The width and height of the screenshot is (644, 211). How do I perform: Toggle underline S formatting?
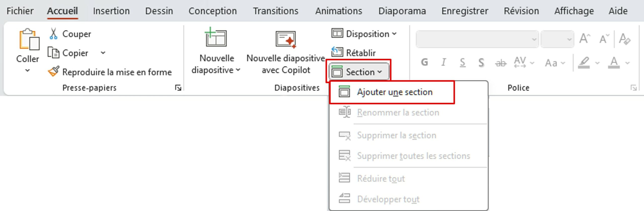pyautogui.click(x=462, y=62)
